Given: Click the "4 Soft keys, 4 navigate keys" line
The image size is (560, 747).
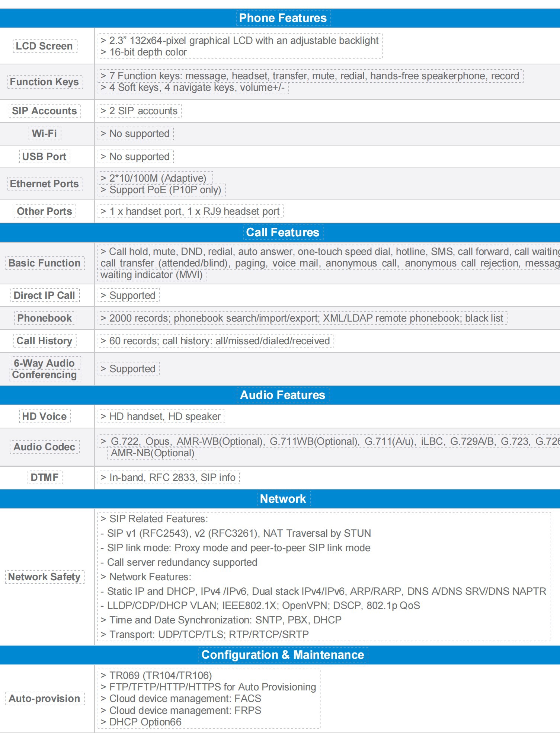Looking at the screenshot, I should (x=193, y=87).
